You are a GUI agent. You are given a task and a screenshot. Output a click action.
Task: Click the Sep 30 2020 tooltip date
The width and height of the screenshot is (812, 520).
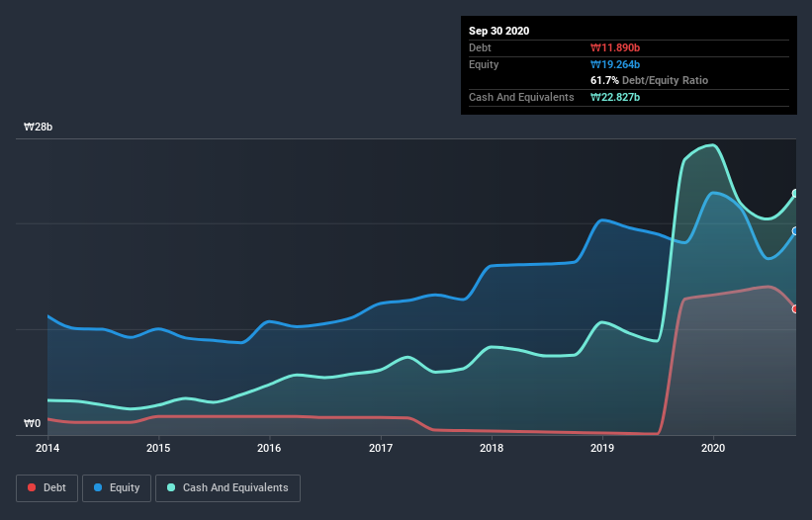[499, 31]
